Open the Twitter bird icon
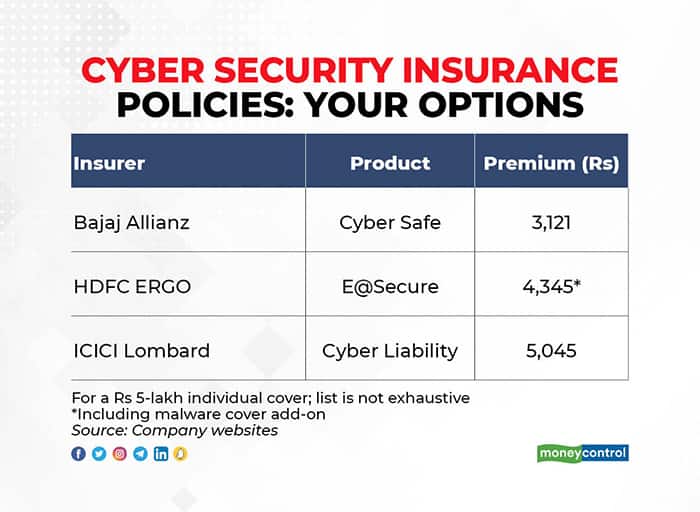 pyautogui.click(x=99, y=454)
